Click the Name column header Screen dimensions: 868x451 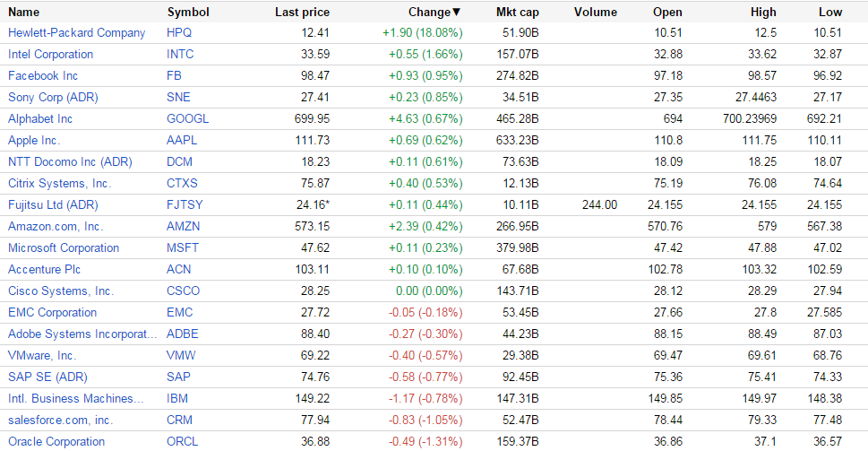[x=23, y=13]
